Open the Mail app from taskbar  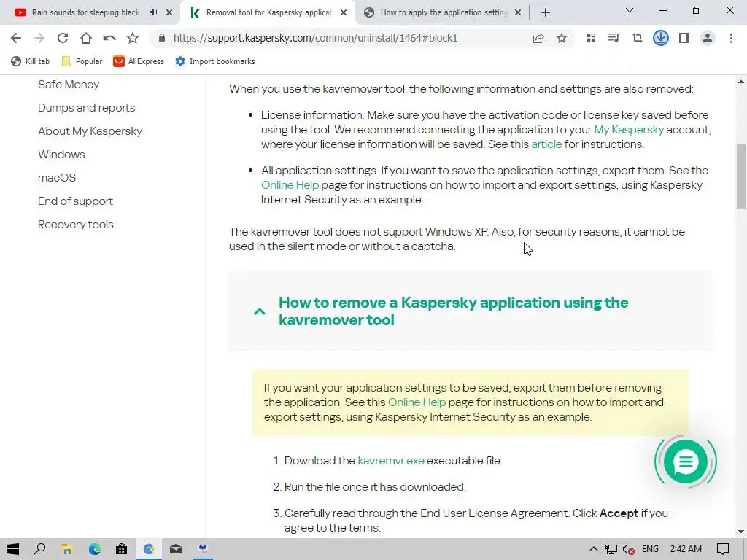pyautogui.click(x=176, y=549)
